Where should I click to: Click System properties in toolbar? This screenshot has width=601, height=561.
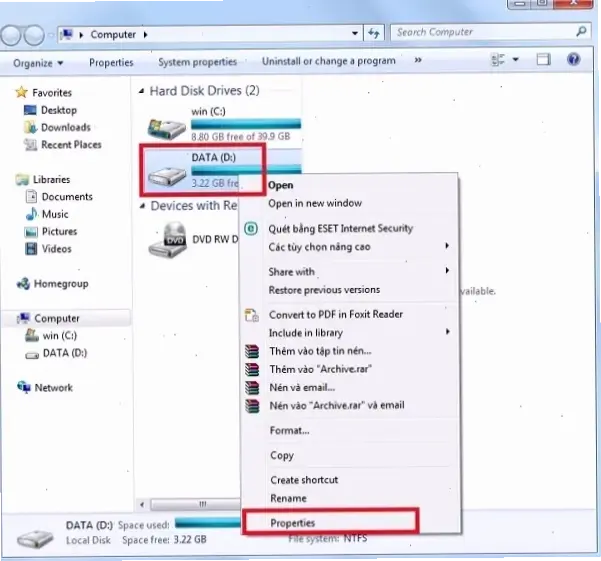click(x=197, y=62)
